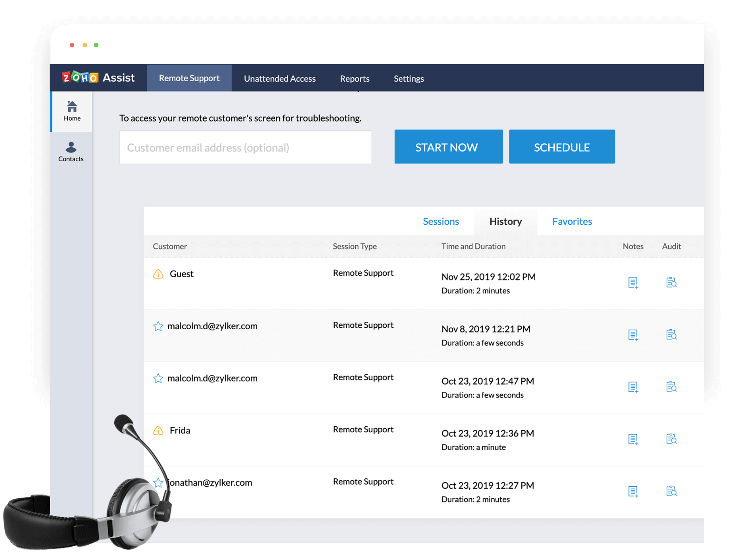Image resolution: width=740 pixels, height=560 pixels.
Task: Open the Favorites tab
Action: (x=572, y=221)
